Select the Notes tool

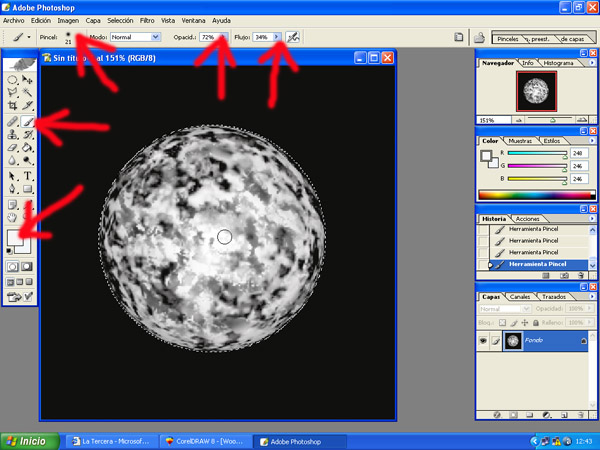pos(12,205)
